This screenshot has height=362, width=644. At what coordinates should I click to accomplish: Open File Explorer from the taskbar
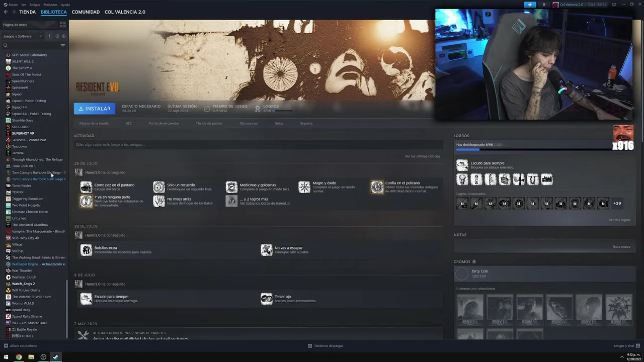(x=31, y=357)
